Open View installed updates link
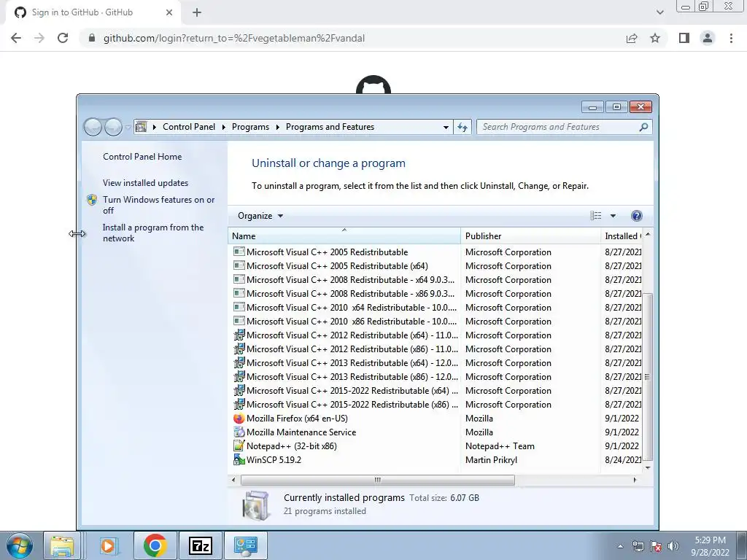 (145, 183)
